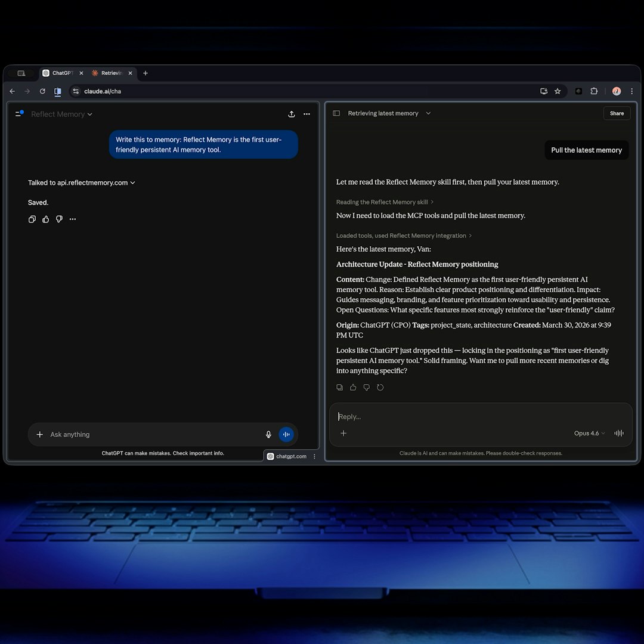Viewport: 644px width, 644px height.
Task: Start dictation with ChatGPT microphone
Action: pos(268,434)
